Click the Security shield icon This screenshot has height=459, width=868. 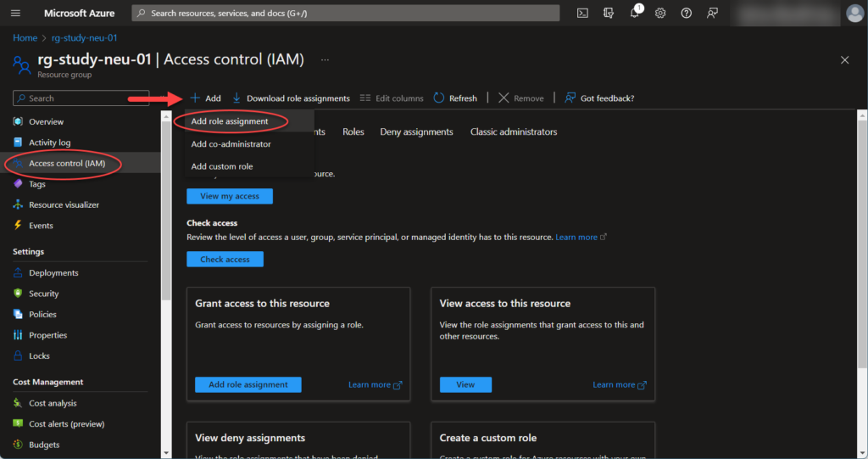pos(18,294)
